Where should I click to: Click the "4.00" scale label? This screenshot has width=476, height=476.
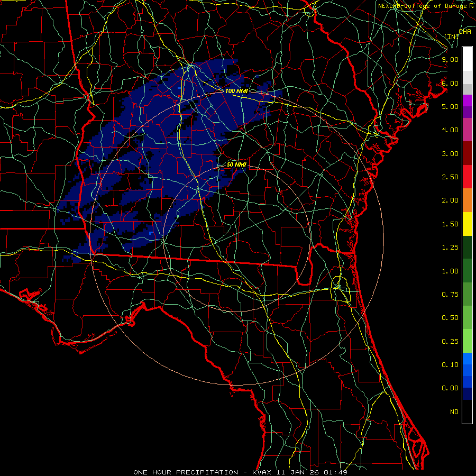[x=450, y=130]
